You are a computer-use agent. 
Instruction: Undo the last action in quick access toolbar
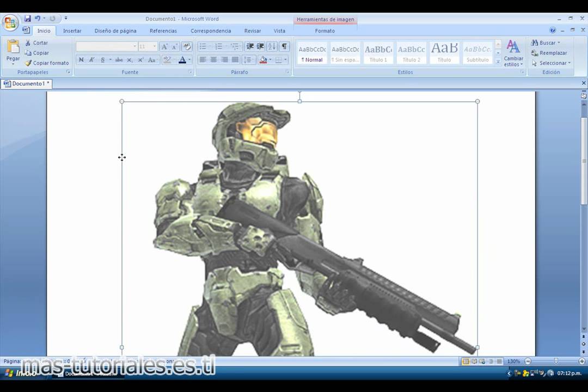tap(37, 19)
